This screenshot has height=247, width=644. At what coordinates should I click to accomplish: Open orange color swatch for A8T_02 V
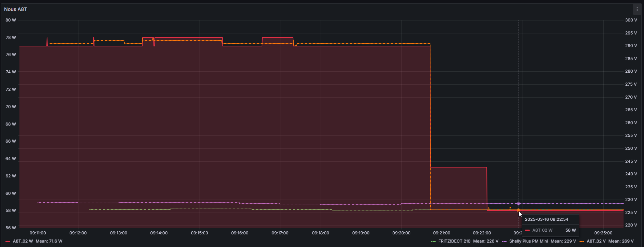click(582, 242)
